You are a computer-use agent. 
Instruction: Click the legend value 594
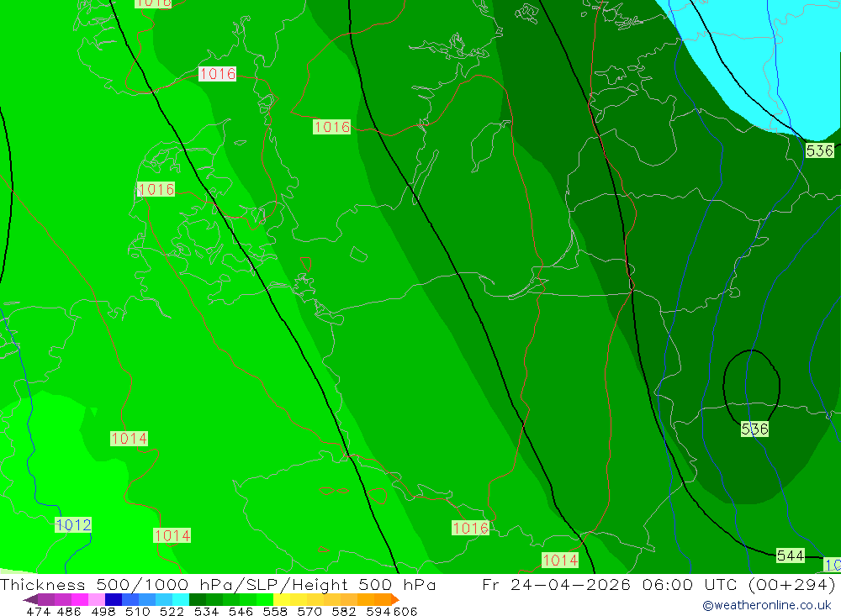[378, 611]
